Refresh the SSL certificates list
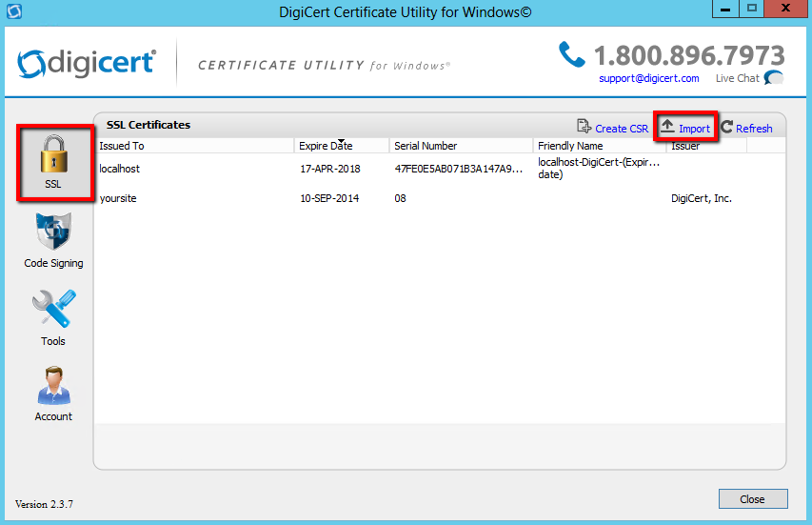The height and width of the screenshot is (525, 812). (x=746, y=128)
